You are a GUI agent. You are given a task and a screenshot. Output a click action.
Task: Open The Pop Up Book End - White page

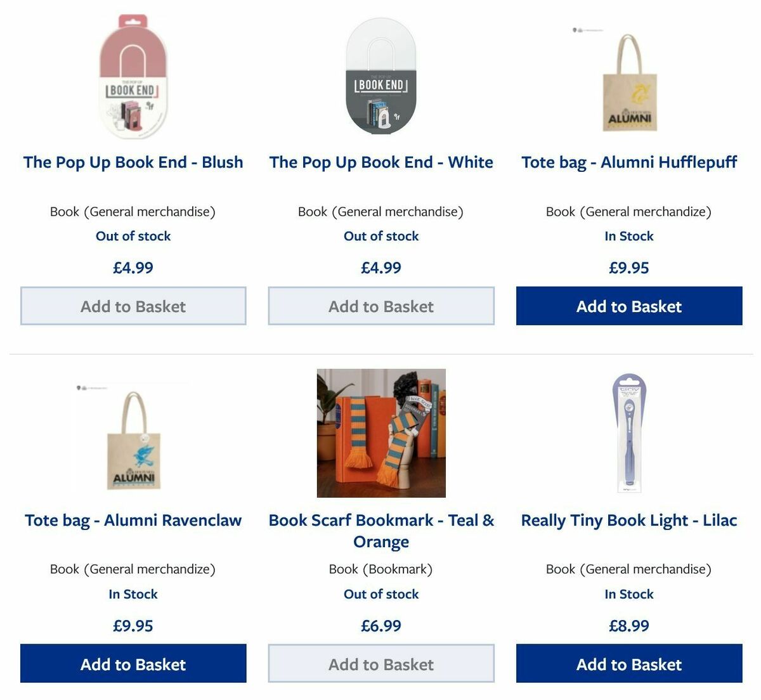[x=380, y=162]
